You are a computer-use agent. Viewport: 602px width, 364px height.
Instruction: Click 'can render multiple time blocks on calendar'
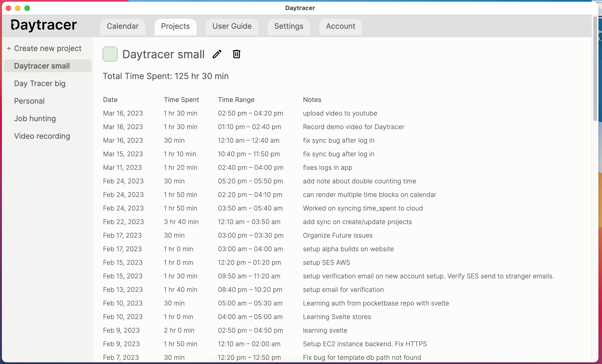369,195
